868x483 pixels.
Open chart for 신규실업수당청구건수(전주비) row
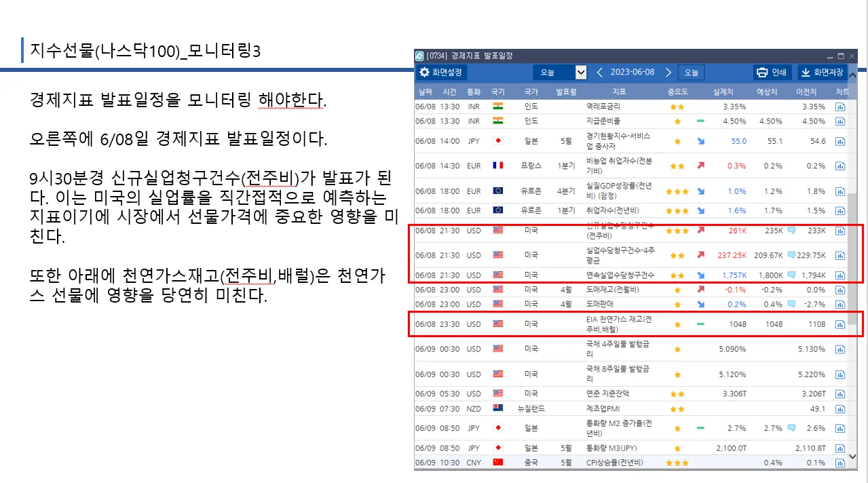[x=839, y=231]
